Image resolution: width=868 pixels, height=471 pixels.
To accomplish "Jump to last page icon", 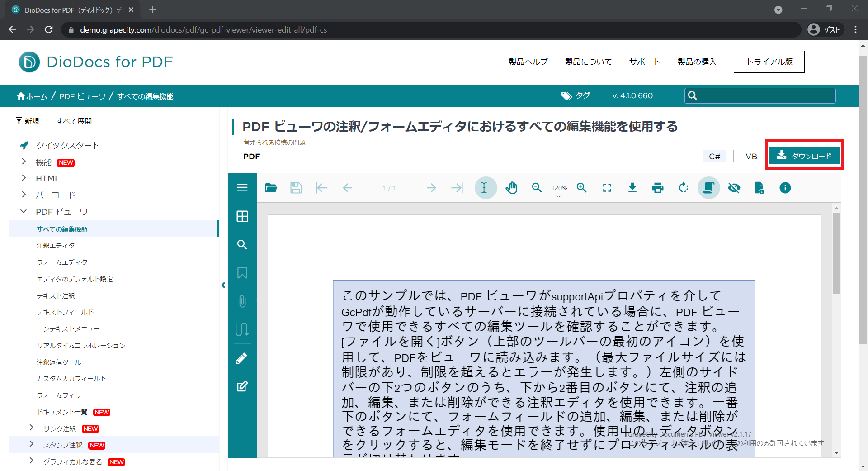I will coord(457,188).
